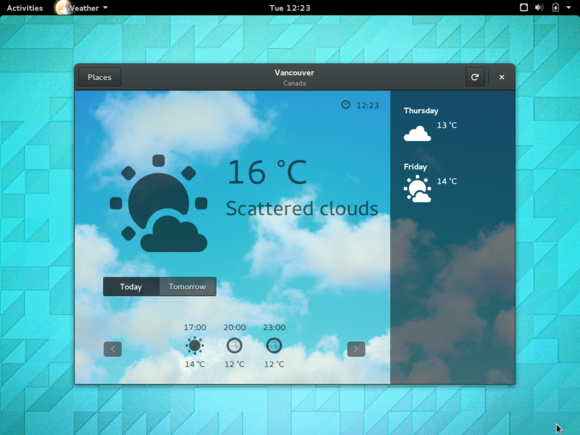Open the Activities overview
This screenshot has width=580, height=435.
pyautogui.click(x=25, y=8)
